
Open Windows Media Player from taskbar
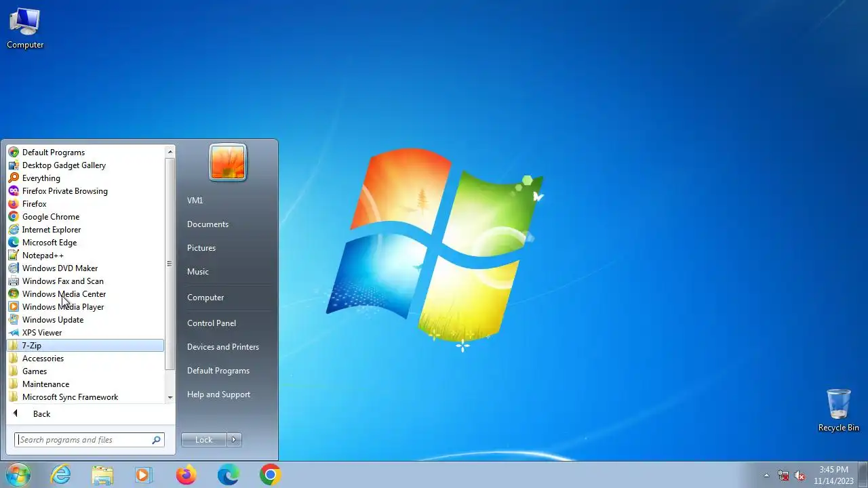[x=144, y=475]
